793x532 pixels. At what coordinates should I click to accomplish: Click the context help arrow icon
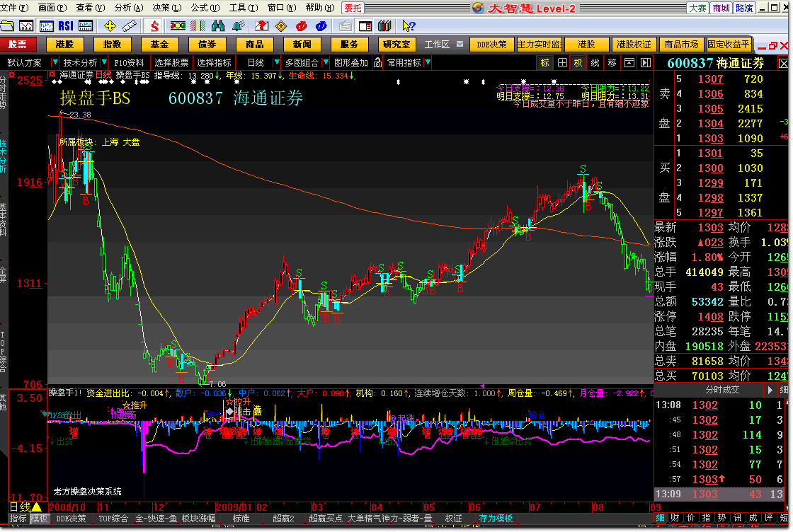coord(409,25)
